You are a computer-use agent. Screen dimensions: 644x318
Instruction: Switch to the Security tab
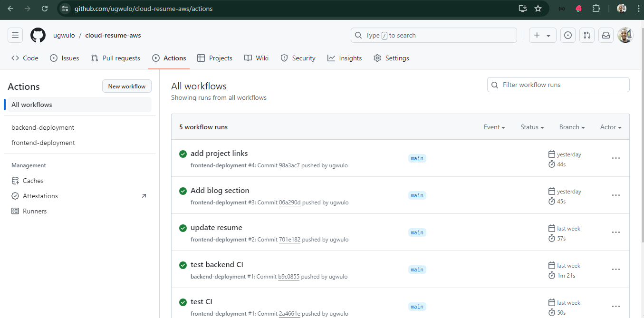(298, 58)
